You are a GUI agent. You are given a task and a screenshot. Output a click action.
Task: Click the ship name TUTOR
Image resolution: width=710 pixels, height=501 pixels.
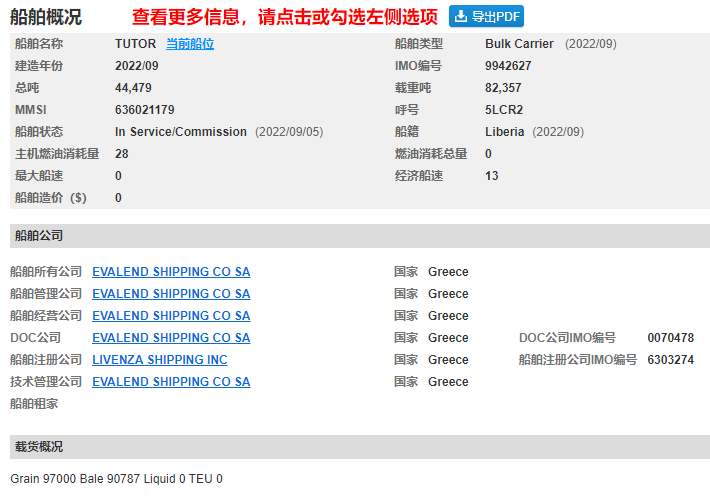point(135,44)
